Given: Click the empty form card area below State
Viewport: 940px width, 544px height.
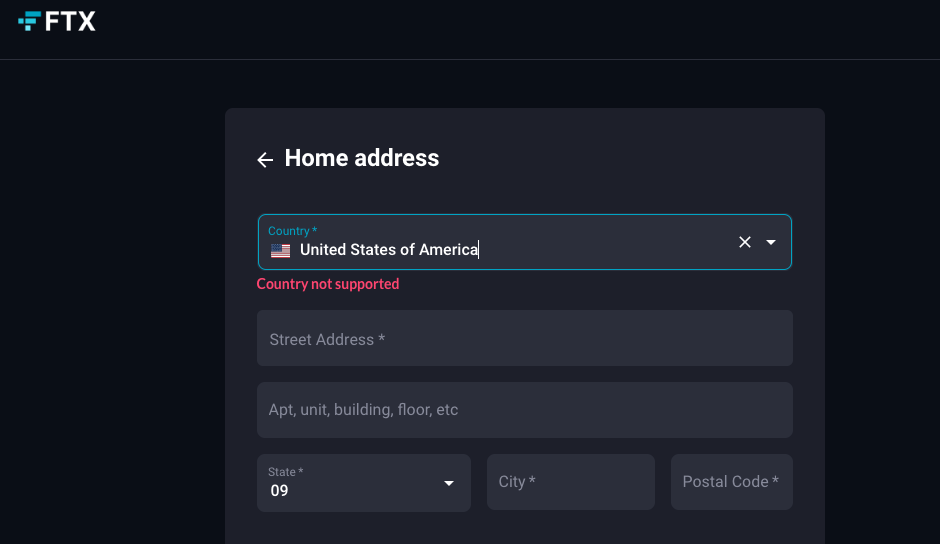Looking at the screenshot, I should pos(525,528).
